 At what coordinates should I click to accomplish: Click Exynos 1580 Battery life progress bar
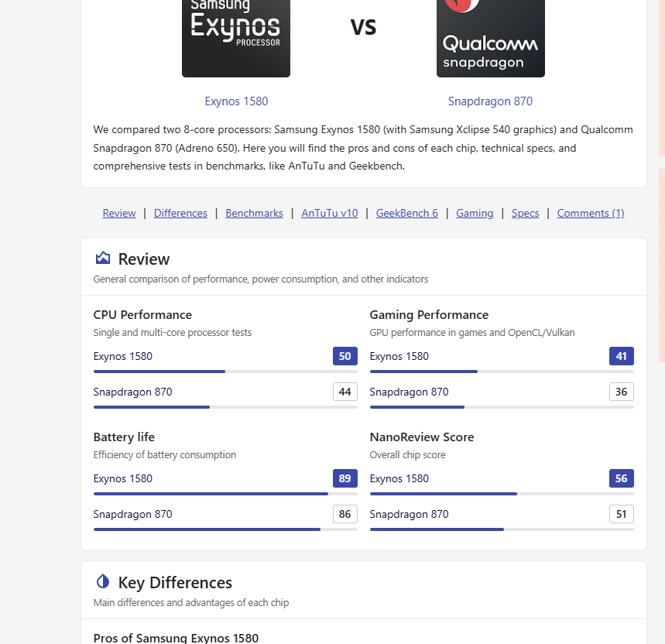(225, 494)
